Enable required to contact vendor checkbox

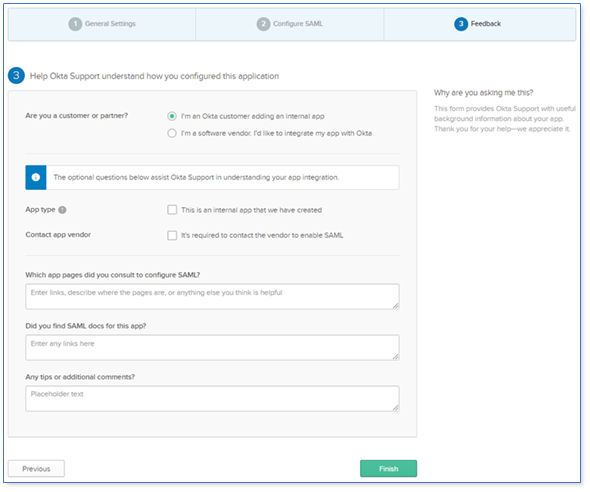click(172, 235)
